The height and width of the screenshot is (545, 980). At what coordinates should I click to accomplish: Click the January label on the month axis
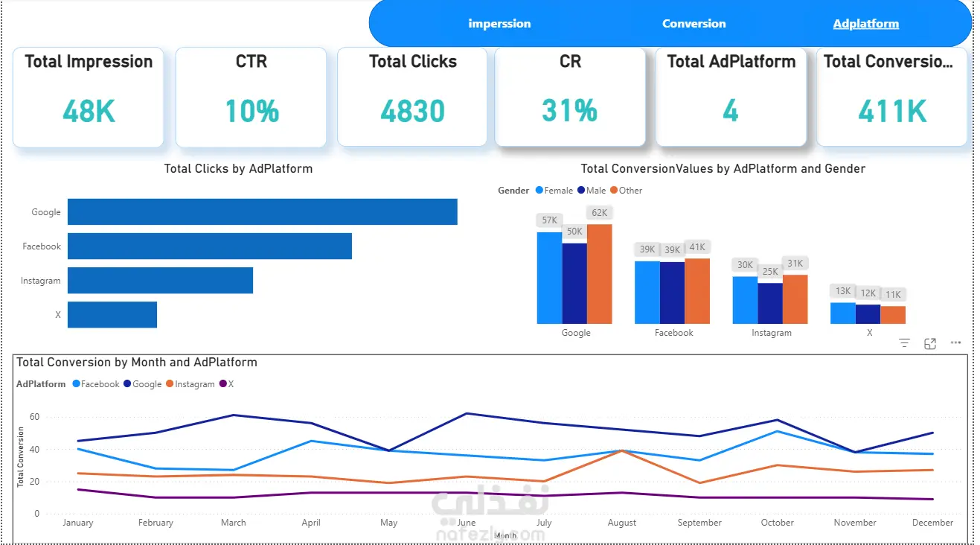click(78, 523)
